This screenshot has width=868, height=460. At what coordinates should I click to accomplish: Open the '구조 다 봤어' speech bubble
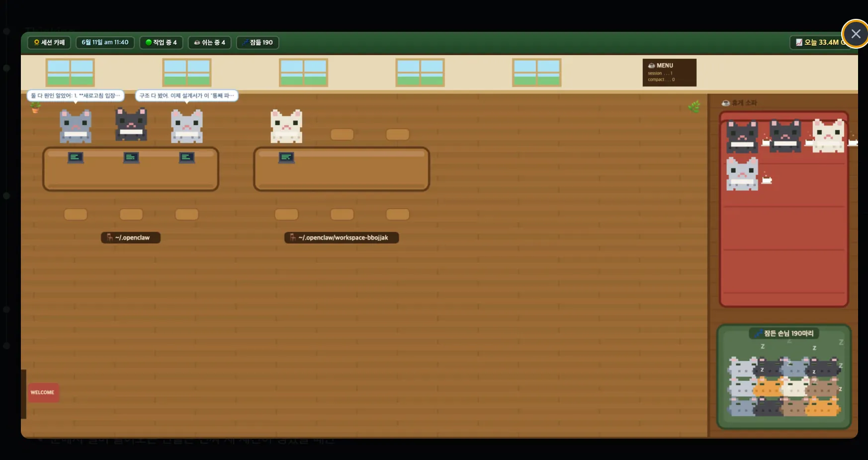pos(187,95)
